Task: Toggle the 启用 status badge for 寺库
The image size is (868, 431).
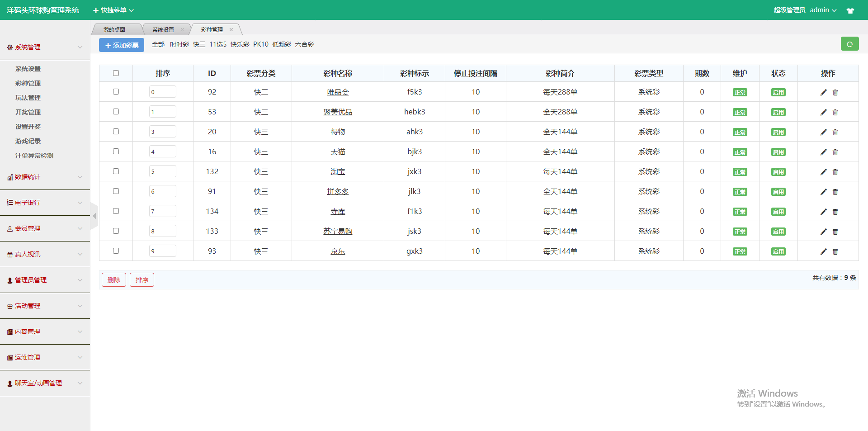Action: (778, 212)
